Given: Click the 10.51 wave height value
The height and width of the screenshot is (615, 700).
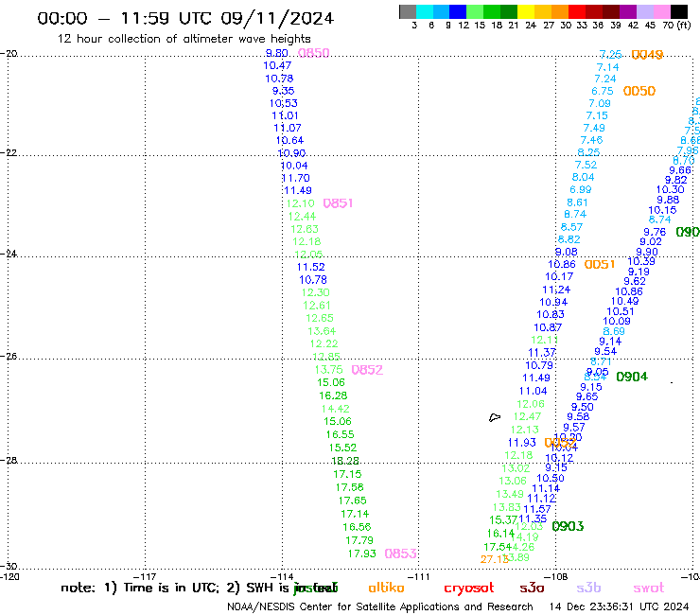Looking at the screenshot, I should coord(621,311).
